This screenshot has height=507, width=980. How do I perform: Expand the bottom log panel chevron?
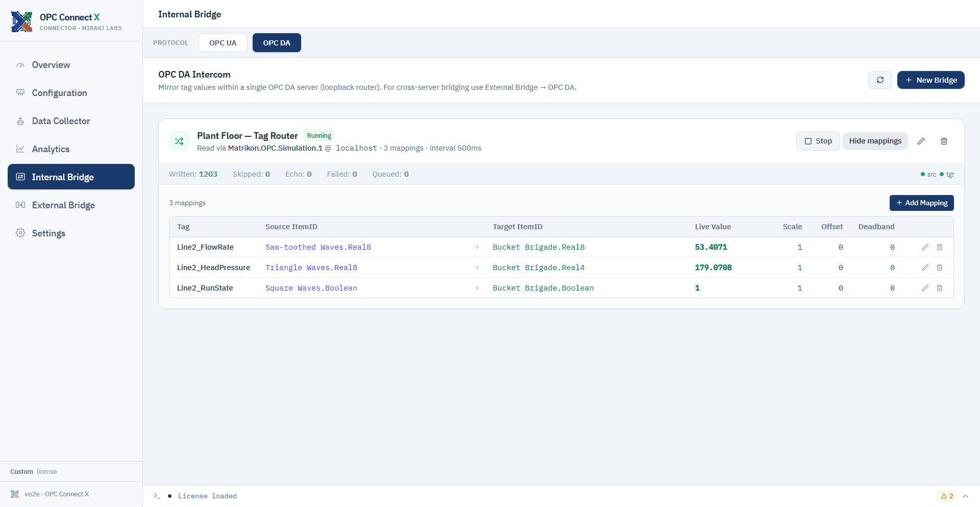tap(965, 496)
